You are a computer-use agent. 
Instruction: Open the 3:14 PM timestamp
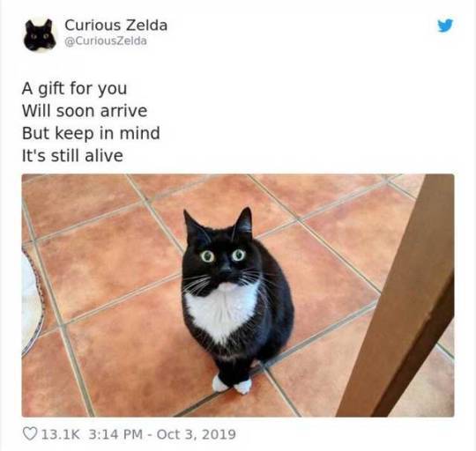click(x=115, y=434)
